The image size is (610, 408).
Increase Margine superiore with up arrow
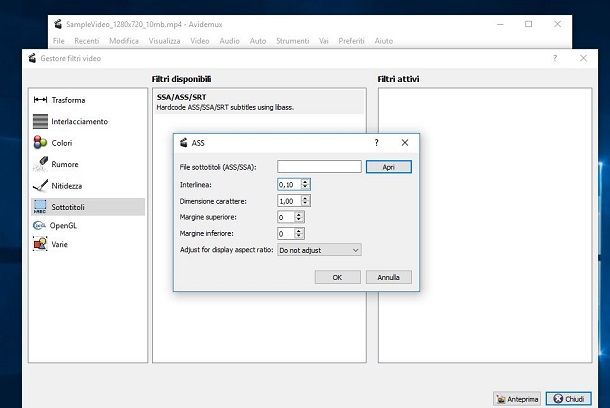click(299, 214)
